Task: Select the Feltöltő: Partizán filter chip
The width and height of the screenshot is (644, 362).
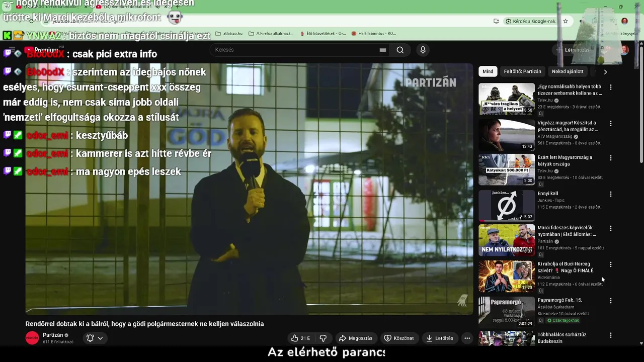Action: coord(523,71)
